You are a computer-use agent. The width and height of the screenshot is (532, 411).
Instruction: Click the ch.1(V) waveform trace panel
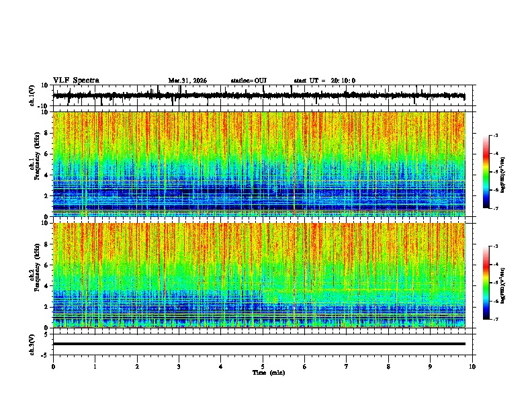pyautogui.click(x=264, y=95)
